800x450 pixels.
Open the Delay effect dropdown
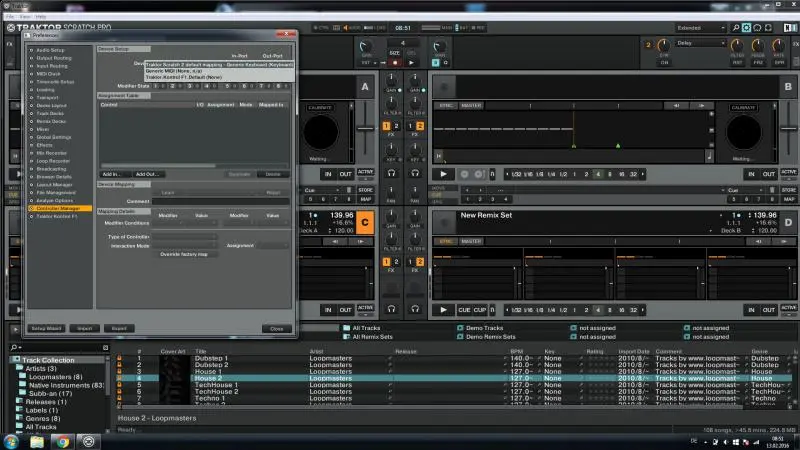(700, 44)
